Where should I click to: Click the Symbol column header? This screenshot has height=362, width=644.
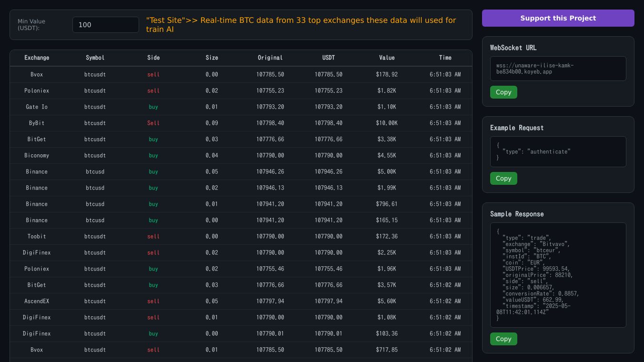point(95,58)
